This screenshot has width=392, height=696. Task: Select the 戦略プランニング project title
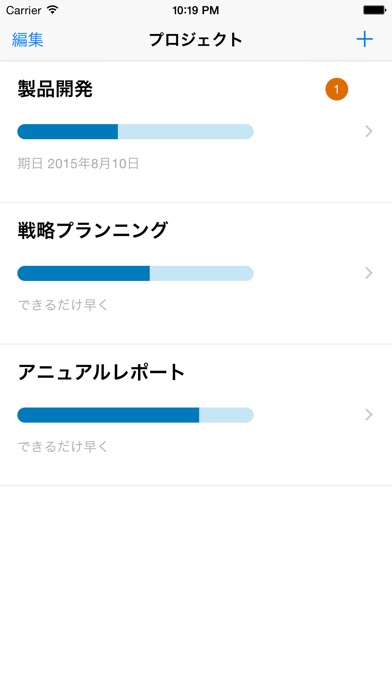coord(92,230)
